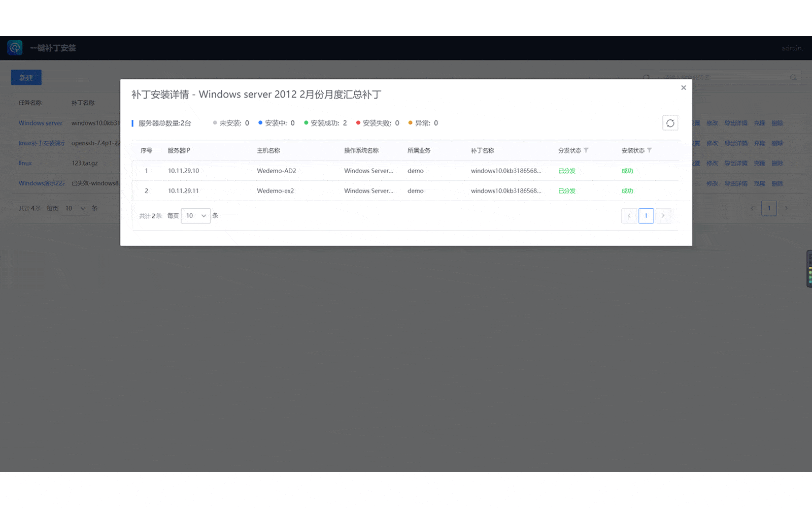Go to next page in dialog pagination
The width and height of the screenshot is (812, 508).
[663, 216]
